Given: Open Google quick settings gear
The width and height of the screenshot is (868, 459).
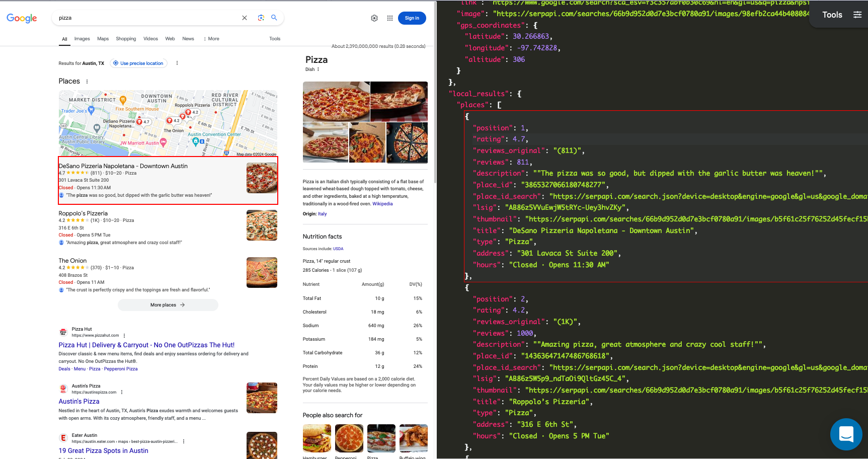Looking at the screenshot, I should point(374,18).
